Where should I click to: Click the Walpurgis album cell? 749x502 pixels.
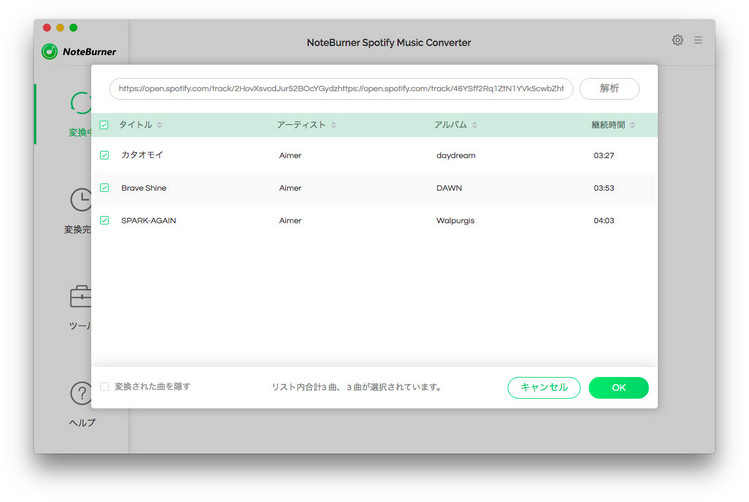[455, 221]
